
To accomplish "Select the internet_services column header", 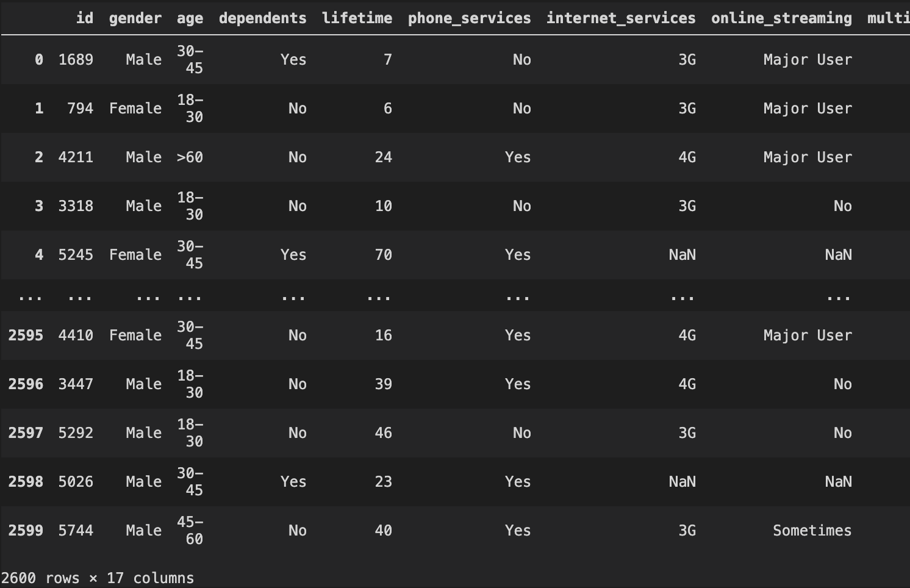I will coord(622,18).
